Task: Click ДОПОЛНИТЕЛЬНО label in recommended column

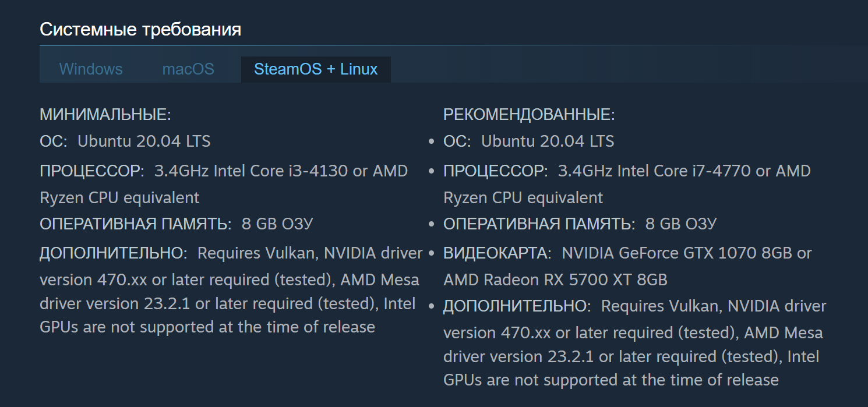Action: click(x=517, y=306)
